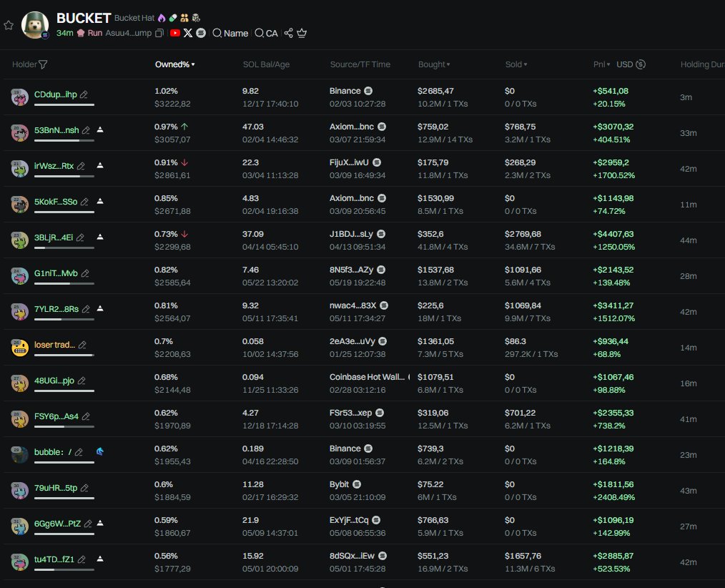Viewport: 725px width, 588px height.
Task: Edit label for 79uHR...5tp wallet
Action: coord(84,488)
